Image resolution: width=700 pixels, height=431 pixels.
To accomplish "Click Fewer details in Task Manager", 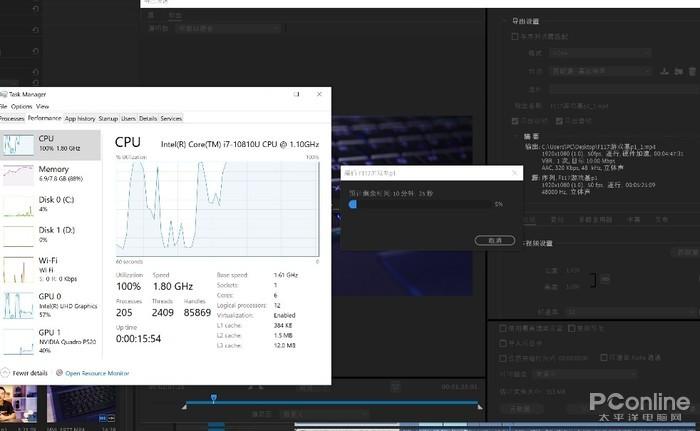I will (30, 373).
